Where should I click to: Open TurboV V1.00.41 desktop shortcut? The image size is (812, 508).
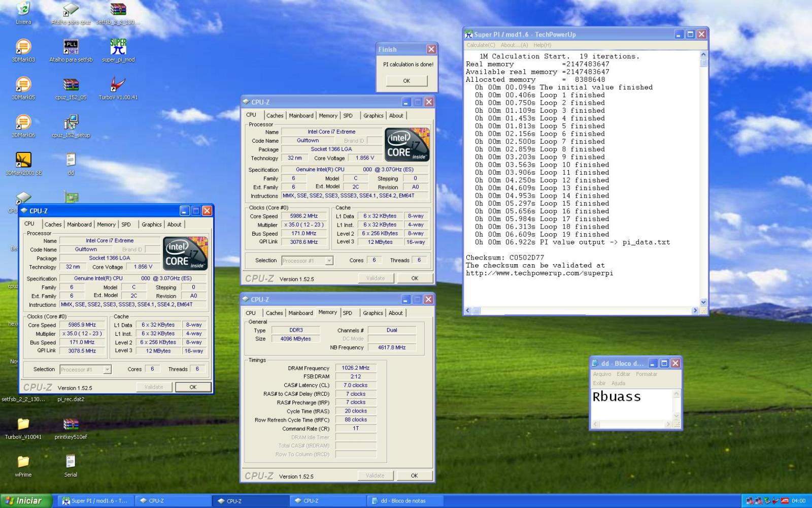[x=118, y=85]
